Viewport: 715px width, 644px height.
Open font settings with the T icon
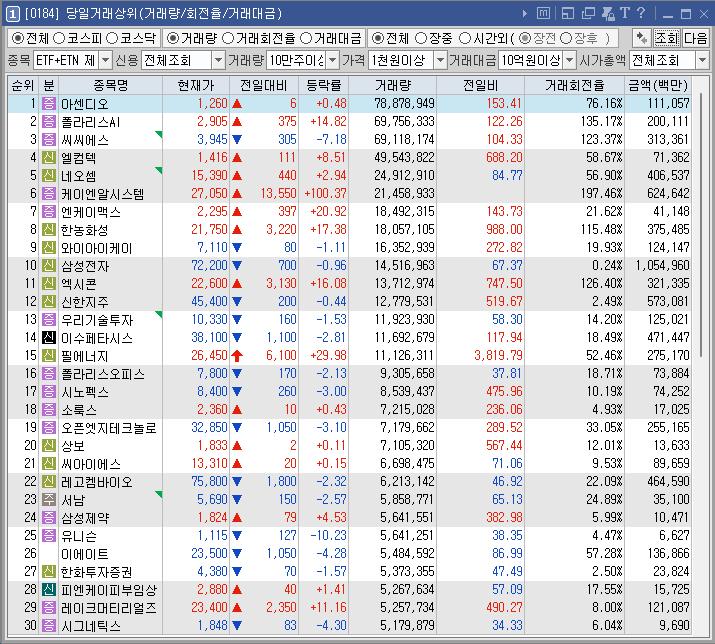coord(625,13)
